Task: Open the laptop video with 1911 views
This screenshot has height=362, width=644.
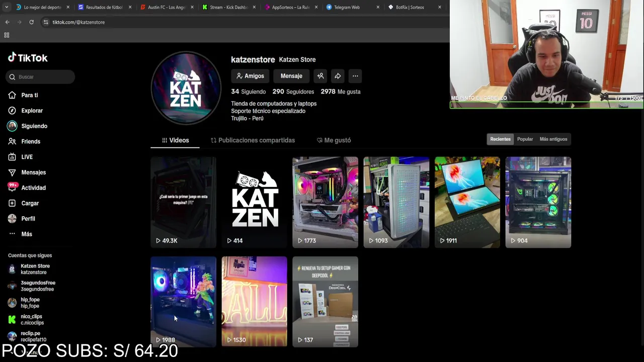Action: (467, 202)
